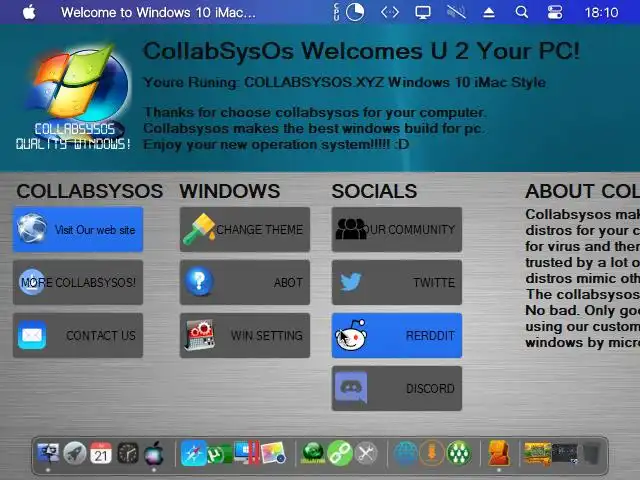Open the orange figure dock icon
This screenshot has height=480, width=640.
click(x=498, y=453)
